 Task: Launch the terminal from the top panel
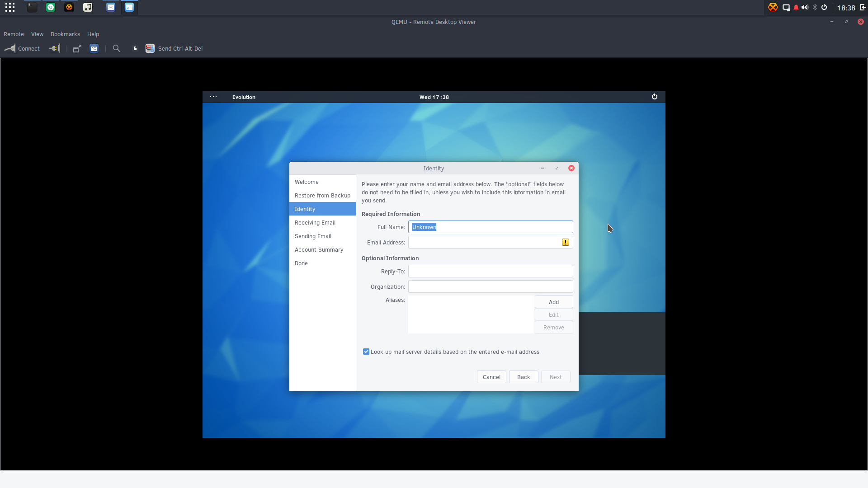(x=32, y=7)
